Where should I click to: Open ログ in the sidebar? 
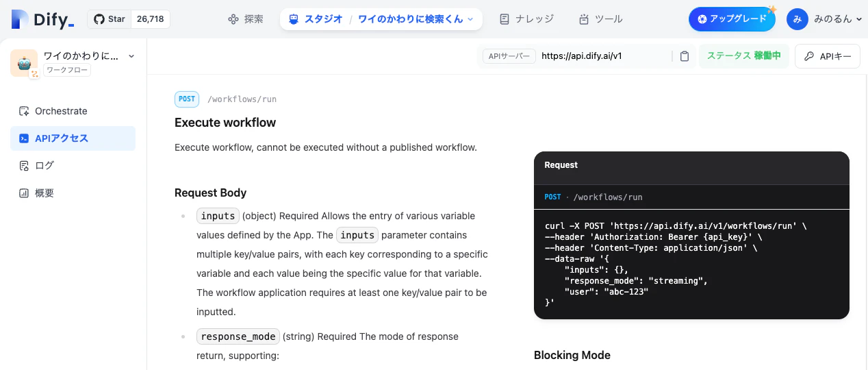click(73, 166)
